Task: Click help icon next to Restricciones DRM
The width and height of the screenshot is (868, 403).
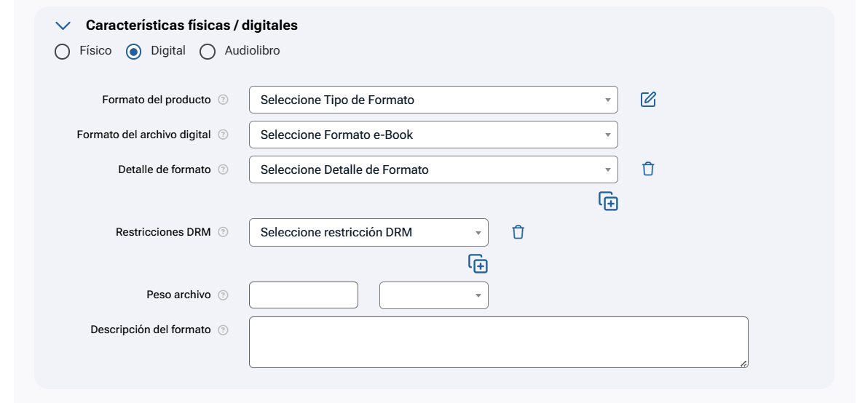Action: point(224,232)
